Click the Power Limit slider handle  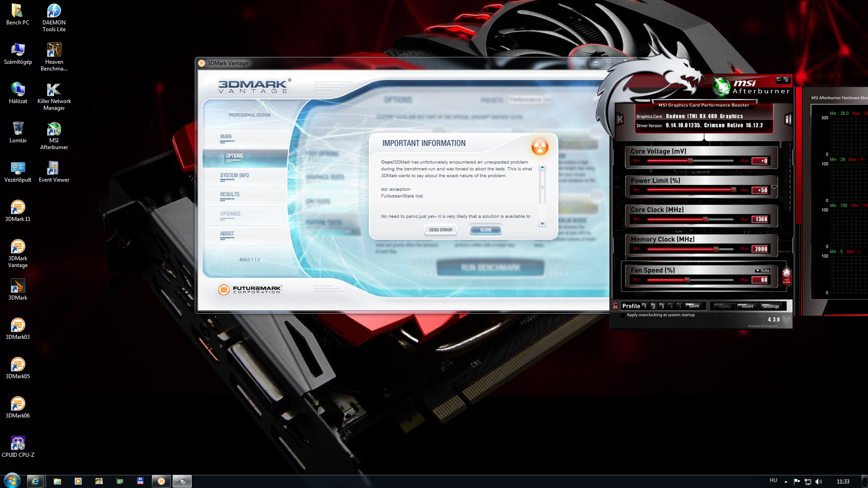click(x=733, y=190)
